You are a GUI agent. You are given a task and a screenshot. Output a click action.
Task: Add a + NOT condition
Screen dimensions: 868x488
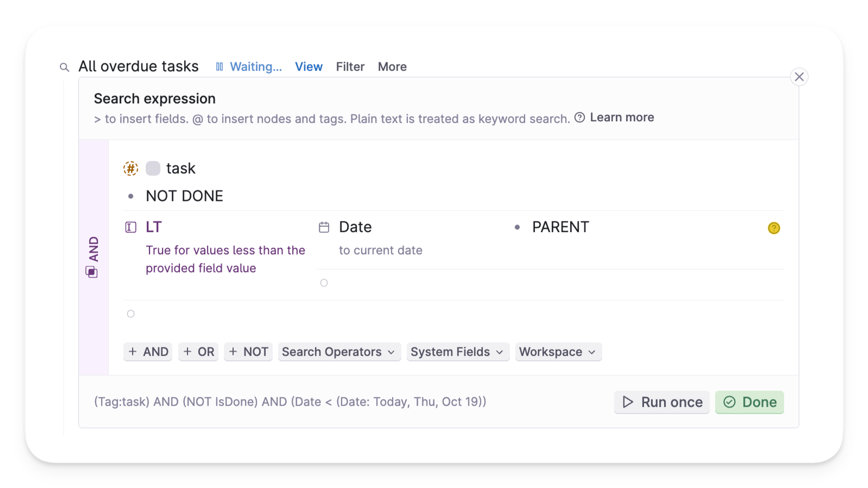[x=248, y=352]
